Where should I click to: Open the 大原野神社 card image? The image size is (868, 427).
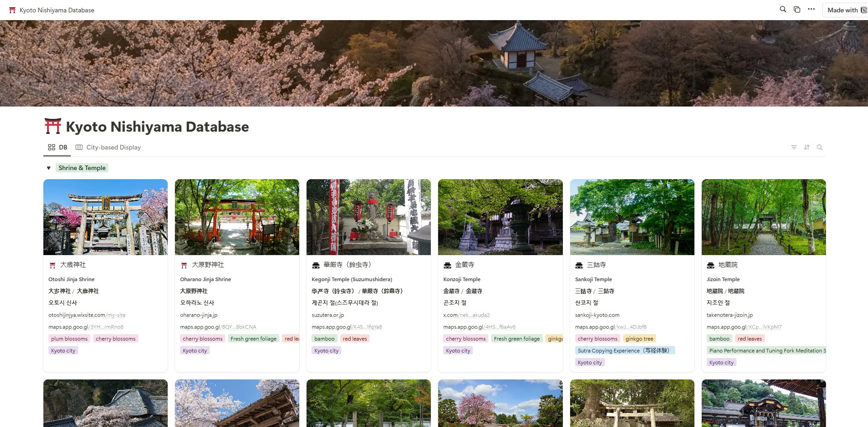[237, 217]
